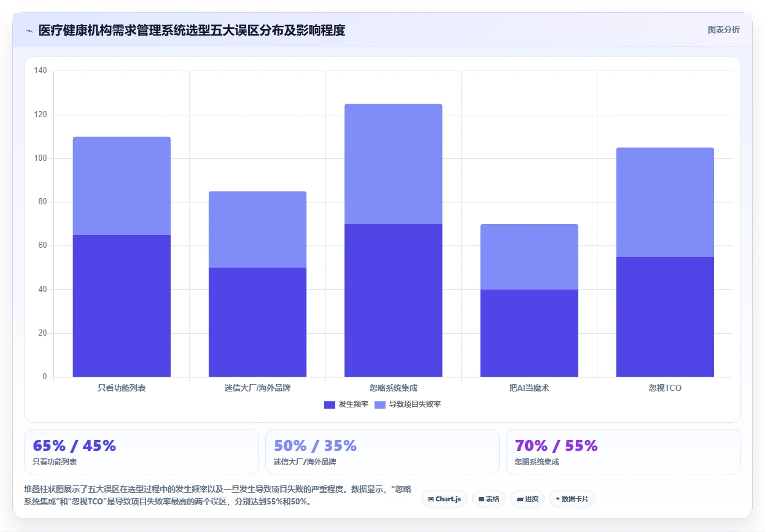Click the dark 迷信大厂/海外品牌 frequency bar
The height and width of the screenshot is (532, 765).
tap(257, 322)
